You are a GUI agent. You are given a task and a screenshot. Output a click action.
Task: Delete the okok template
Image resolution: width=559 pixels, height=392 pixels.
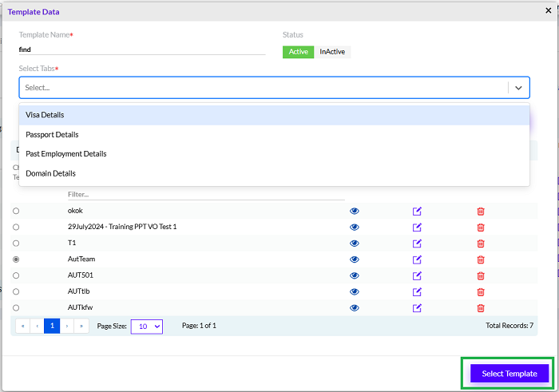point(481,212)
